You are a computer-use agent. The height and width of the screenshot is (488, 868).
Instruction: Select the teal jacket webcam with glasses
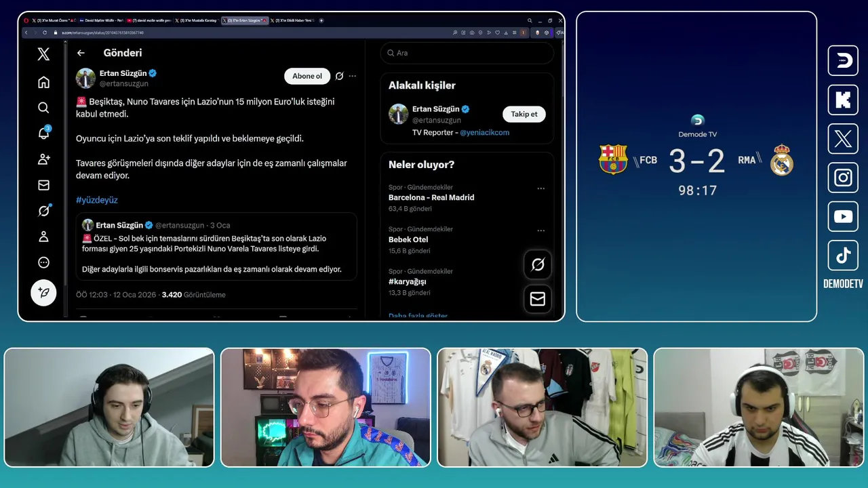point(325,407)
